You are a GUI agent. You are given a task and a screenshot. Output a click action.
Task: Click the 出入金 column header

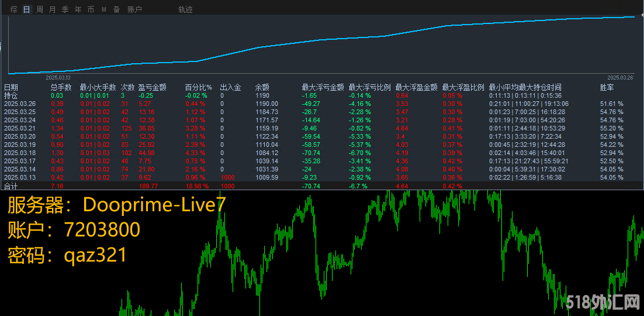[230, 87]
